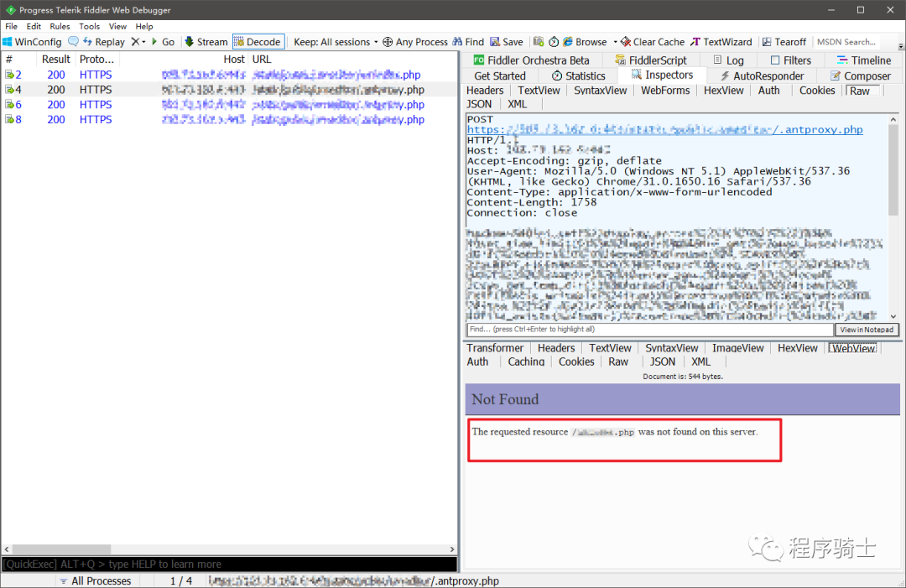Expand the Remove sessions dropdown arrow
906x588 pixels.
144,42
